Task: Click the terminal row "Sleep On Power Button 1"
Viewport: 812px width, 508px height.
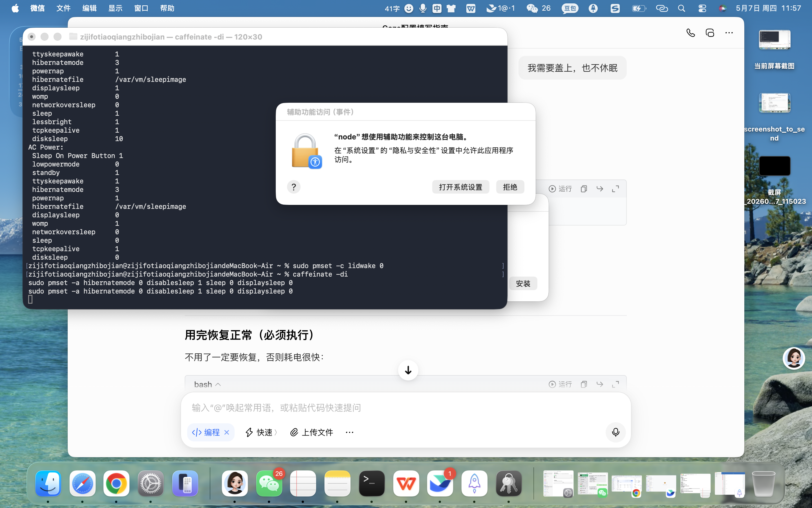Action: (78, 156)
